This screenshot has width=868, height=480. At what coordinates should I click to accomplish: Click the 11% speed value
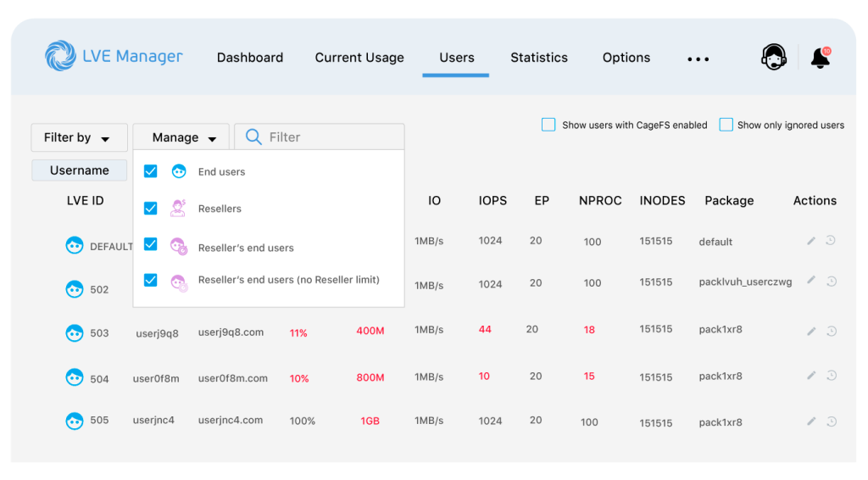click(298, 332)
